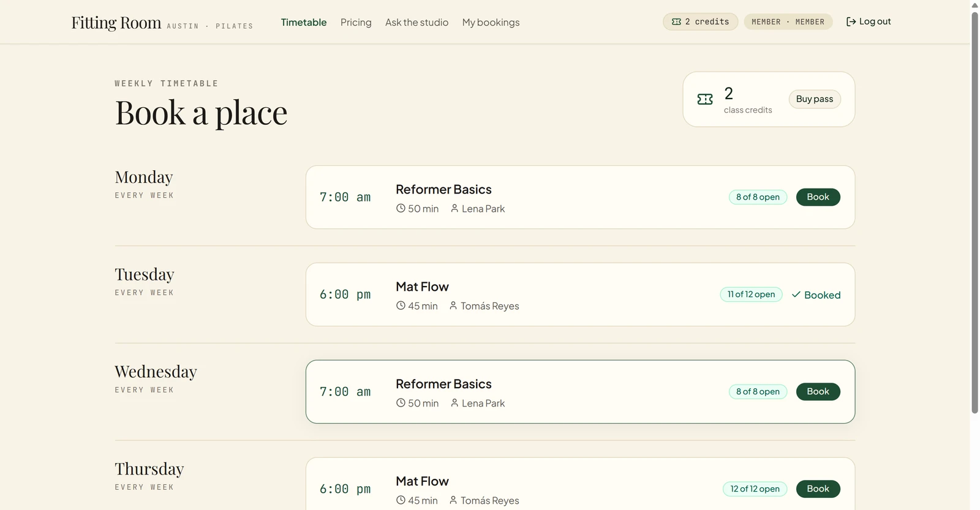Click the Booked status on Tuesday's class

pyautogui.click(x=816, y=295)
